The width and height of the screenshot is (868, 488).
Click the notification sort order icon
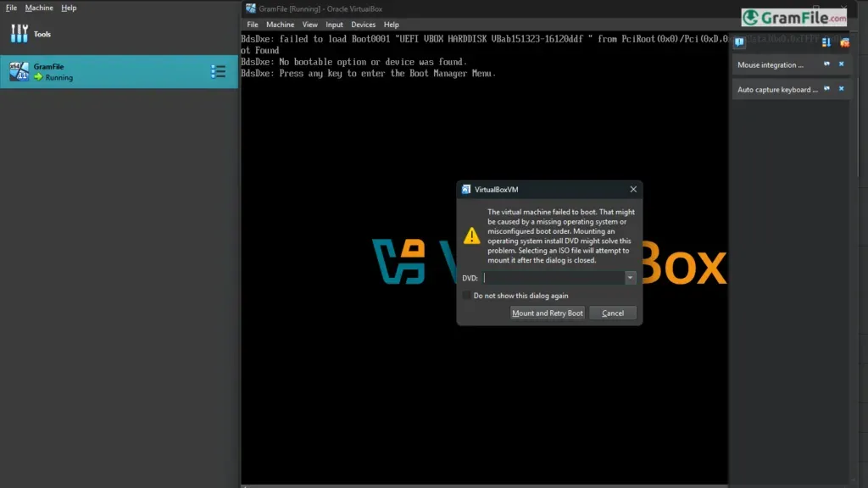pos(826,42)
